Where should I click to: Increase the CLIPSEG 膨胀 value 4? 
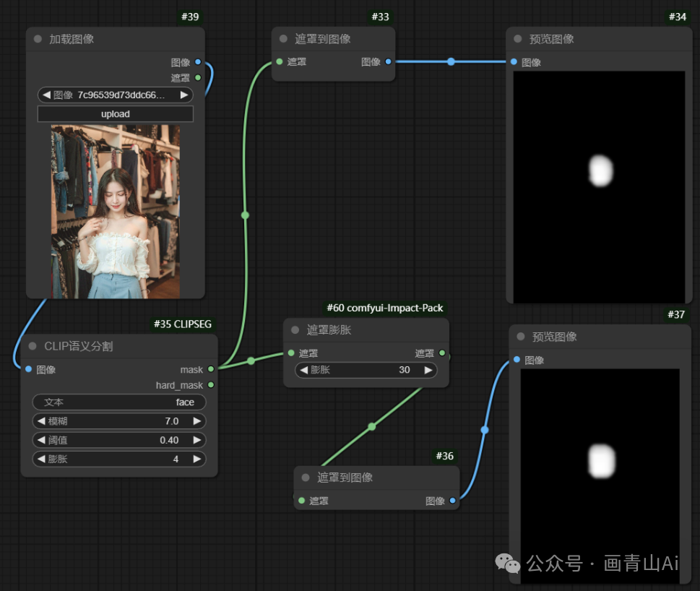(x=197, y=459)
